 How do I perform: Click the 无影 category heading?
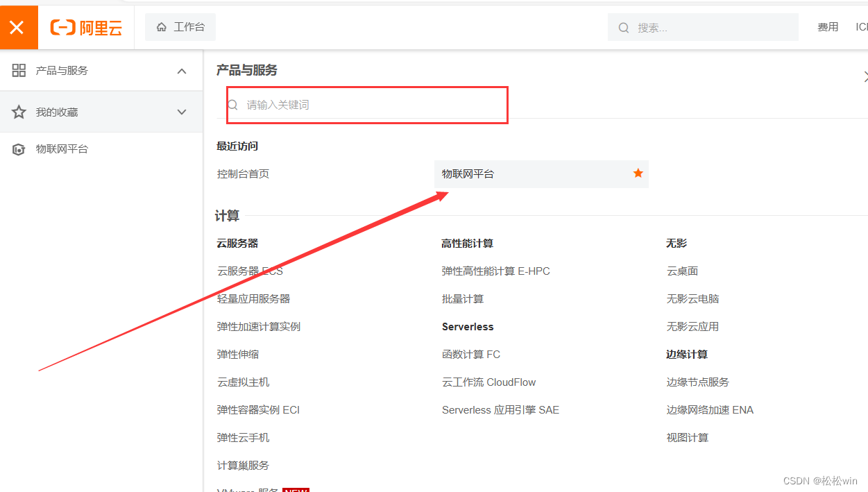676,243
